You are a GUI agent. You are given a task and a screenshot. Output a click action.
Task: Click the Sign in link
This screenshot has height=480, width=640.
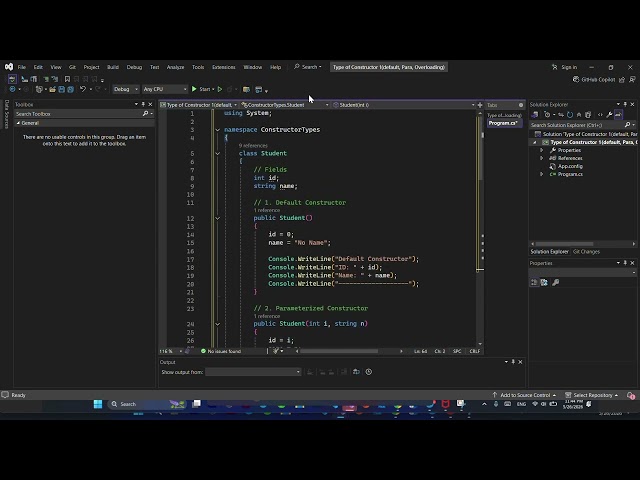click(569, 67)
